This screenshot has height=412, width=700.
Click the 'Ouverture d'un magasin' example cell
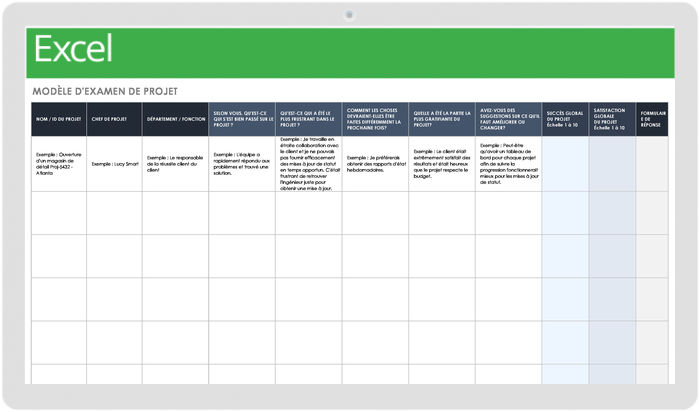59,162
